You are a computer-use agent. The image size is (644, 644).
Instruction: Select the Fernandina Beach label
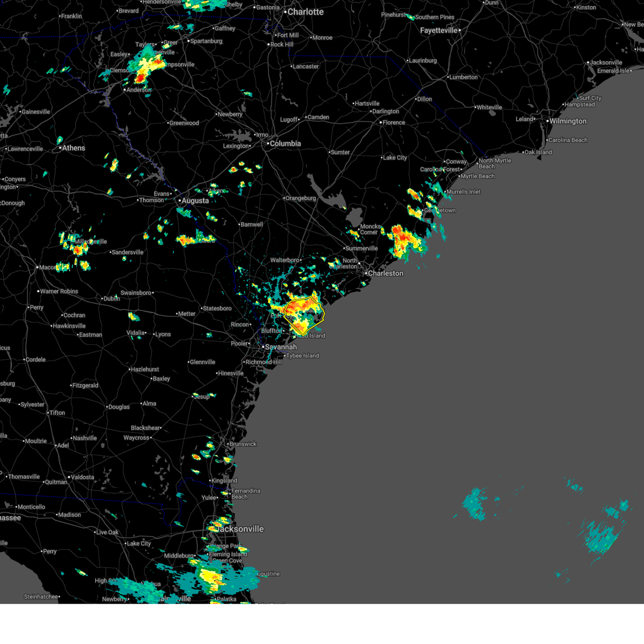(x=246, y=494)
